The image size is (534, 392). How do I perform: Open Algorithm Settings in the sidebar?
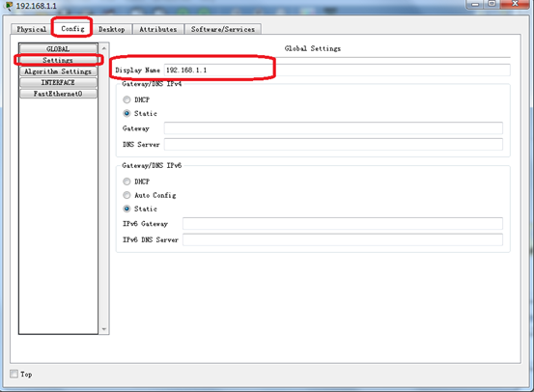[58, 71]
